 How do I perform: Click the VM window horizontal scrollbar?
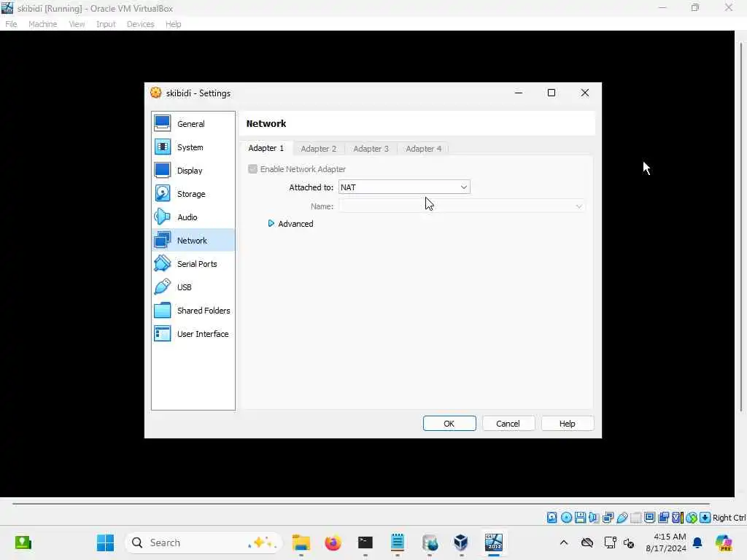click(361, 503)
